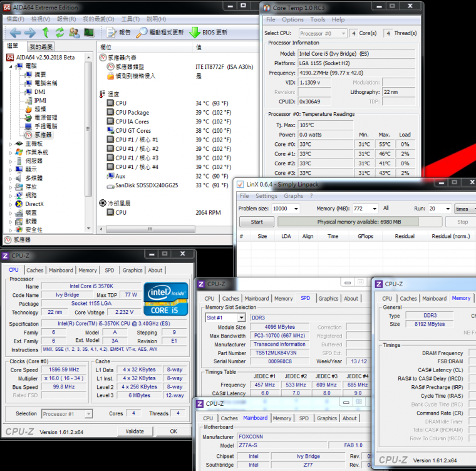This screenshot has height=471, width=476.
Task: Click the AIDA64 back arrow icon
Action: click(x=14, y=33)
